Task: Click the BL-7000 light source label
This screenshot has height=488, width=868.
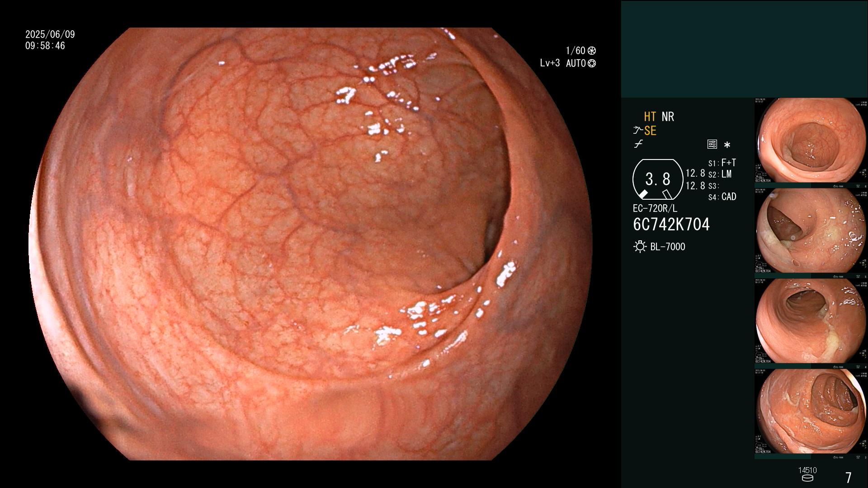Action: pos(668,247)
